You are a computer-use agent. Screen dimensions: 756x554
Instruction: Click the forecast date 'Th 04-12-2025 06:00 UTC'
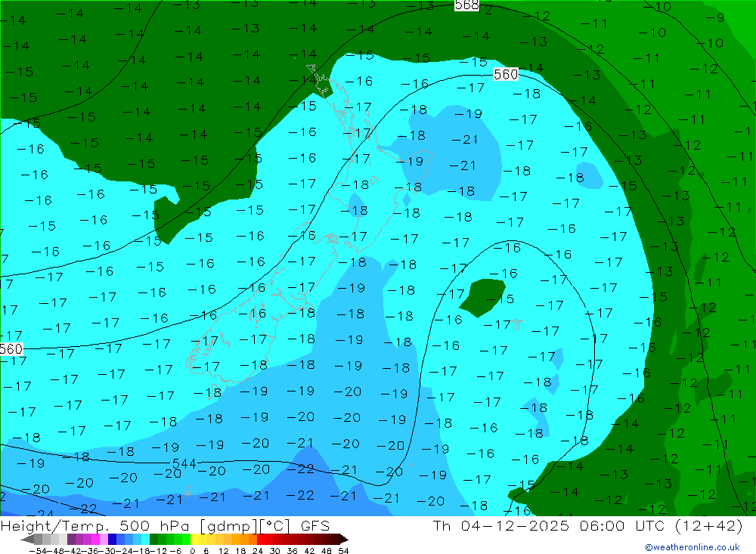point(549,525)
